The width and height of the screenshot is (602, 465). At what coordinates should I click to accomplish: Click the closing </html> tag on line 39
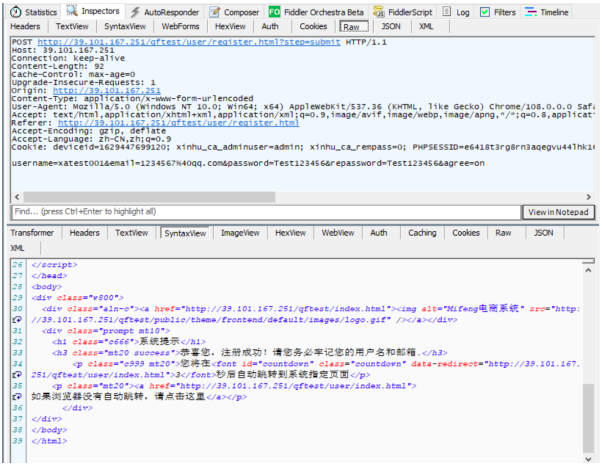[50, 441]
